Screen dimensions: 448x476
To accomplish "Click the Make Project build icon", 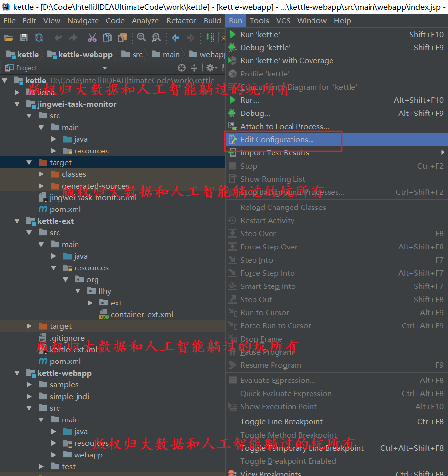I will (210, 38).
